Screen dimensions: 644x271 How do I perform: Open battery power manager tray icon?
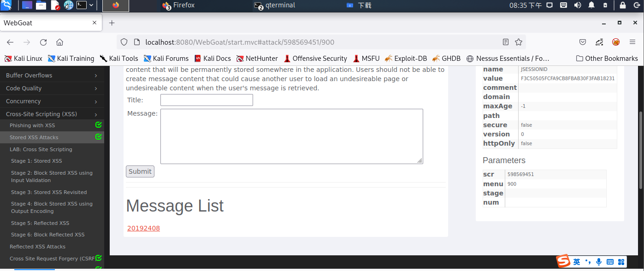[x=605, y=6]
